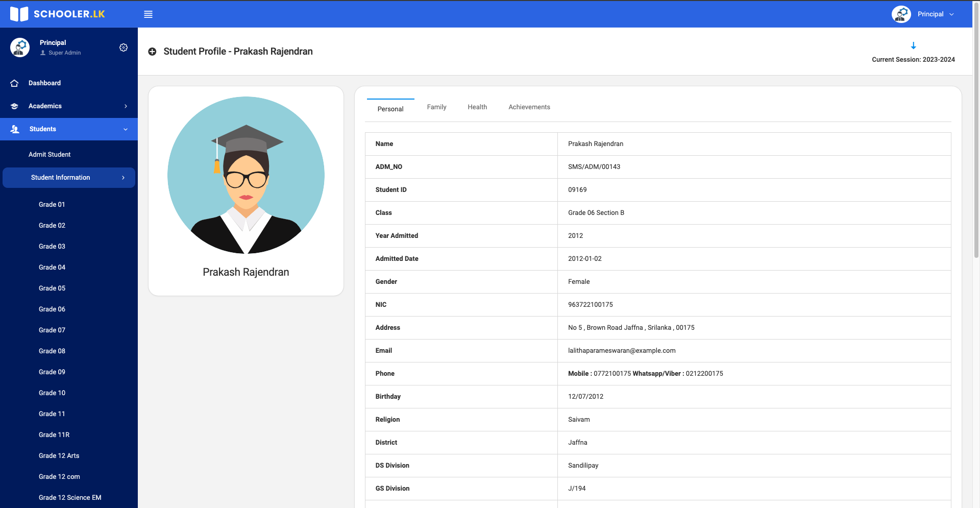Click the student profile photo

coord(246,175)
